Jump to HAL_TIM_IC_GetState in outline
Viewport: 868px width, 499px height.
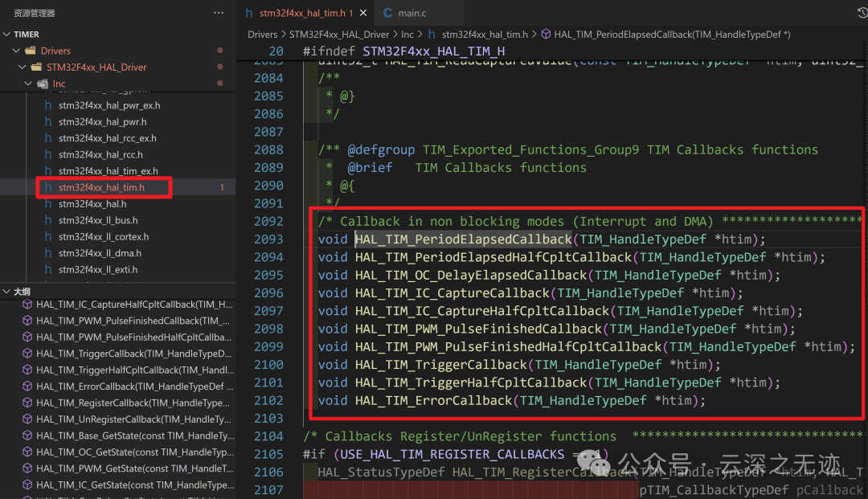[135, 485]
